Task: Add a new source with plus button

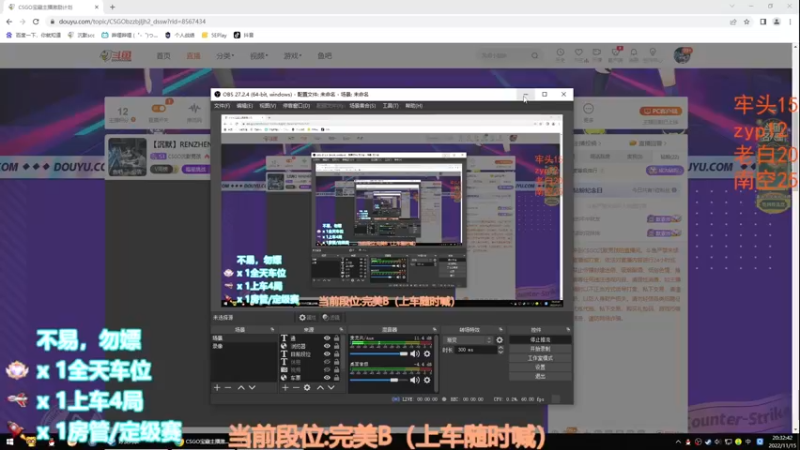Action: [285, 388]
